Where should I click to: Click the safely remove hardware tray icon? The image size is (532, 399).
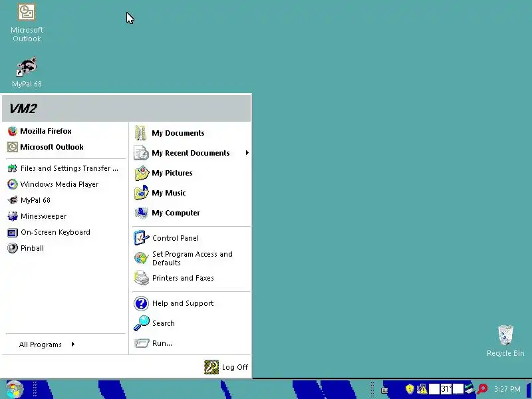[x=470, y=388]
